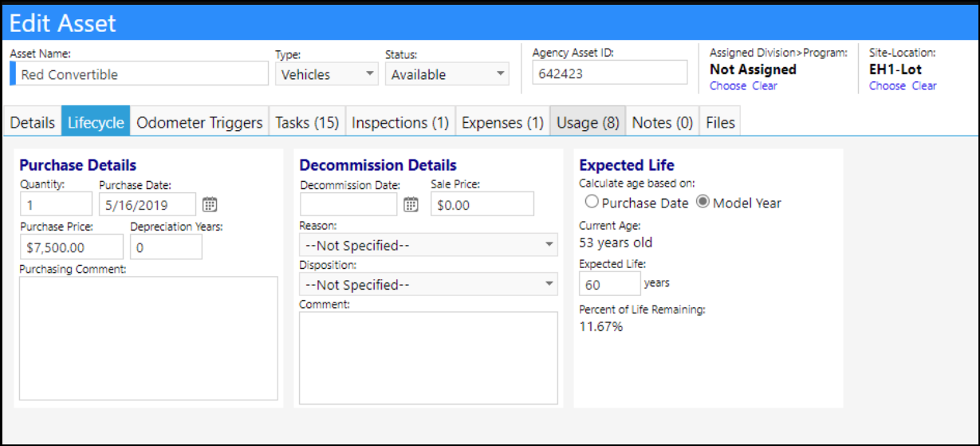
Task: Switch to the Usage (8) tab
Action: (588, 123)
